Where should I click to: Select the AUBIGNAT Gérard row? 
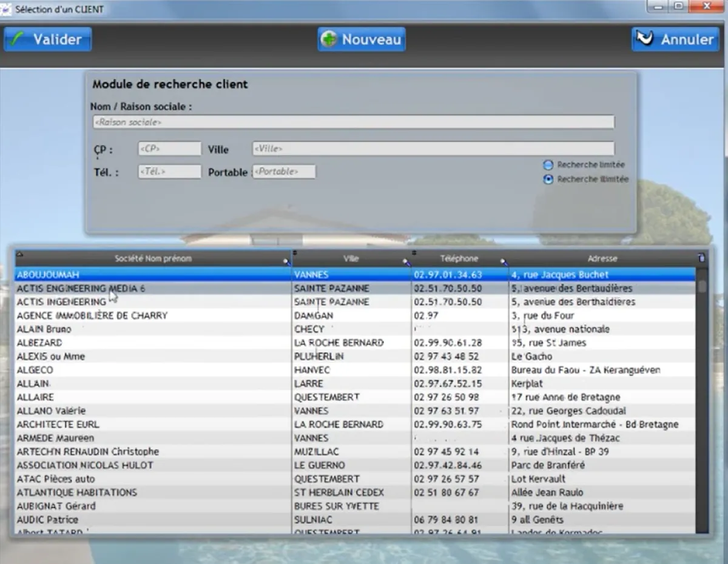pyautogui.click(x=355, y=506)
